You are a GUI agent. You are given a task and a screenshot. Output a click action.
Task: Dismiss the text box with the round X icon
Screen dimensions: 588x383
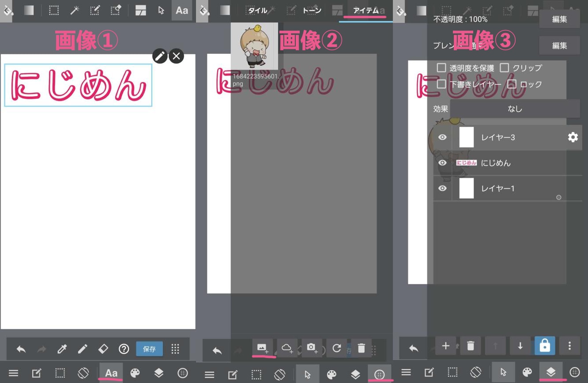tap(176, 56)
